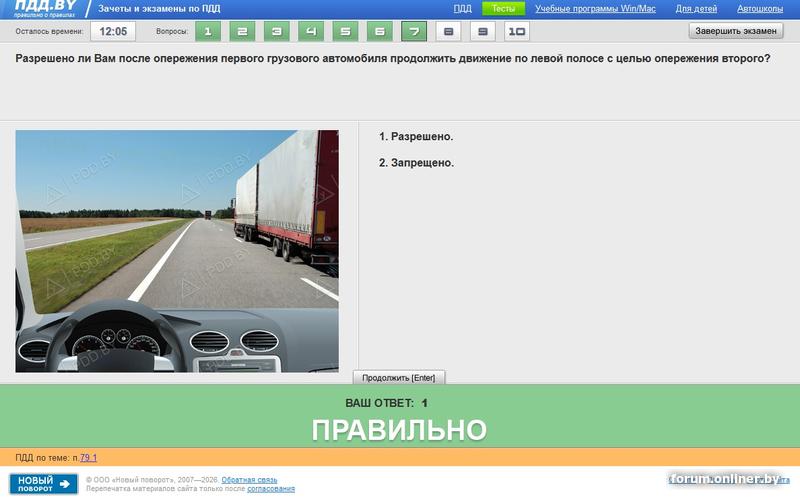Open the Автошколы section
The width and height of the screenshot is (800, 500).
pos(760,9)
